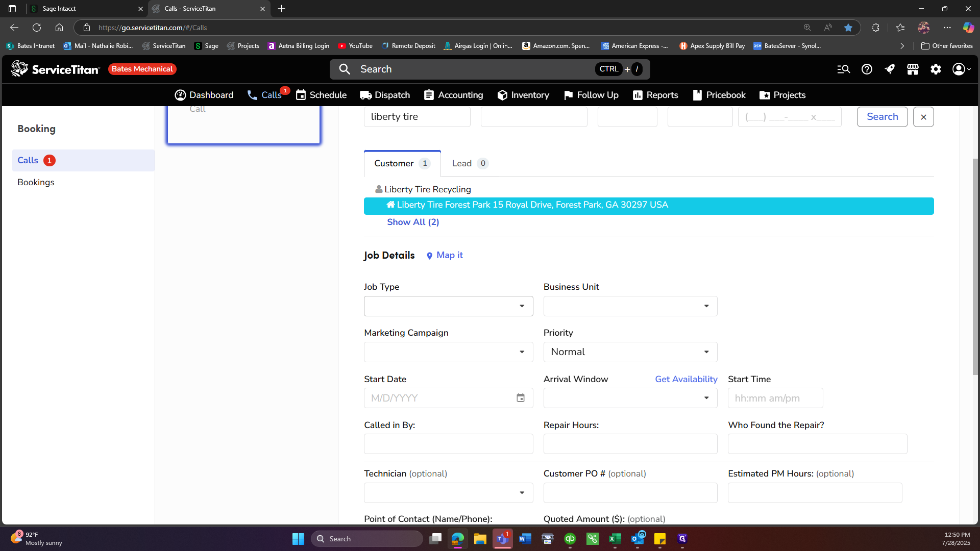Screen dimensions: 980x551
Task: Click the Called in By input field
Action: [448, 444]
